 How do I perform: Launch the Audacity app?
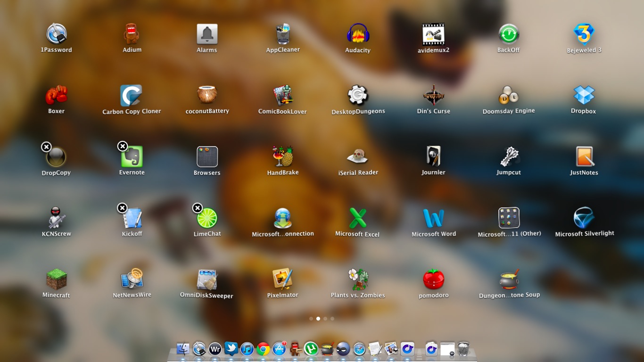coord(358,34)
